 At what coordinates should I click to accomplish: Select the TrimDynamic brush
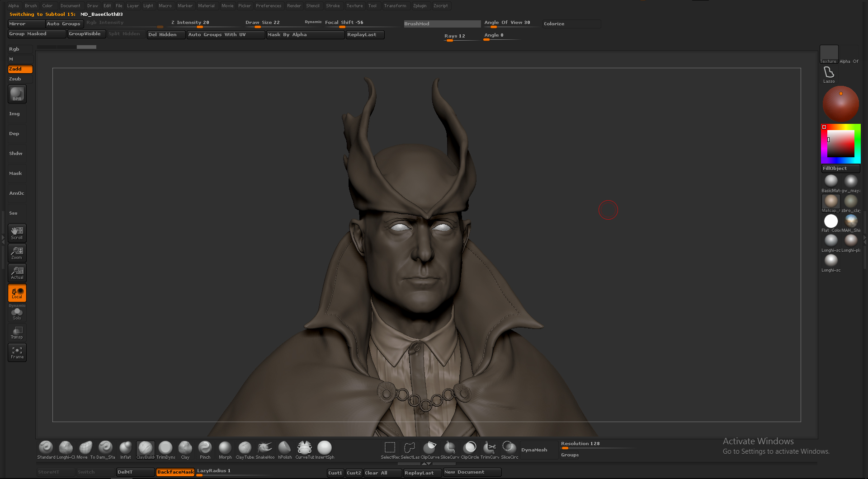[x=165, y=450]
